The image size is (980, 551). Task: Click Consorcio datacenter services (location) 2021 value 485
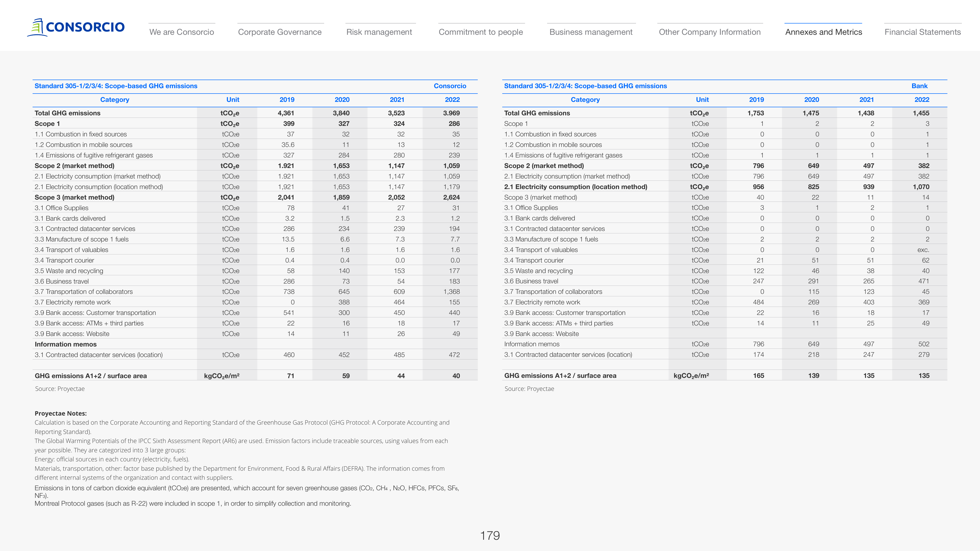click(399, 355)
